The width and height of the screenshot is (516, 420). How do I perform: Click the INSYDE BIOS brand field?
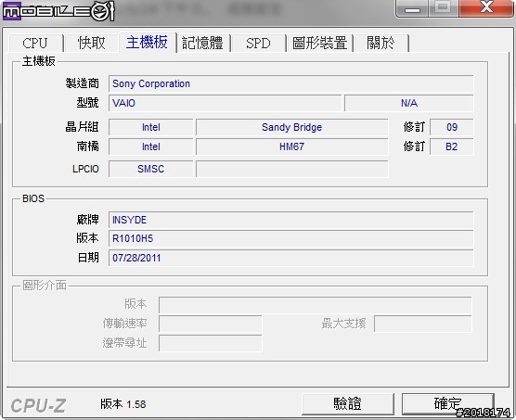(290, 220)
